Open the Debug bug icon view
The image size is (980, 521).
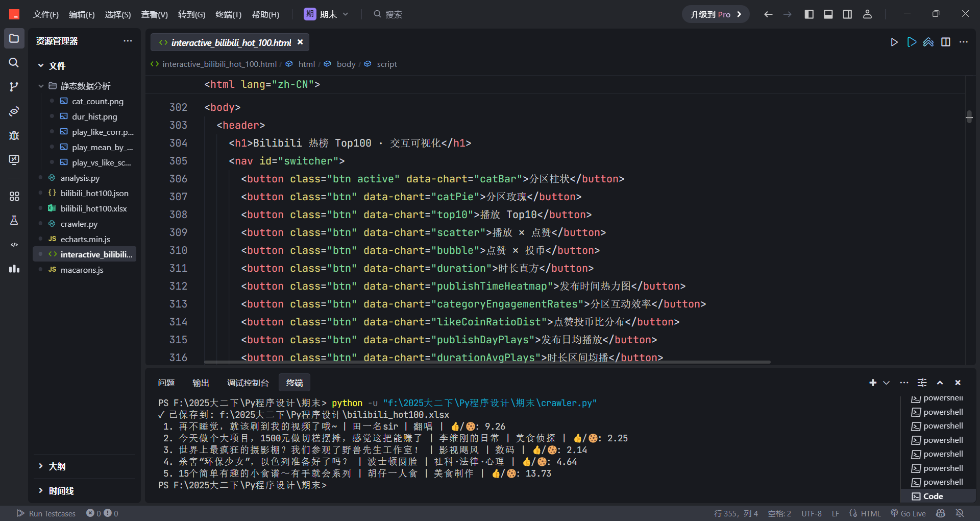[14, 135]
